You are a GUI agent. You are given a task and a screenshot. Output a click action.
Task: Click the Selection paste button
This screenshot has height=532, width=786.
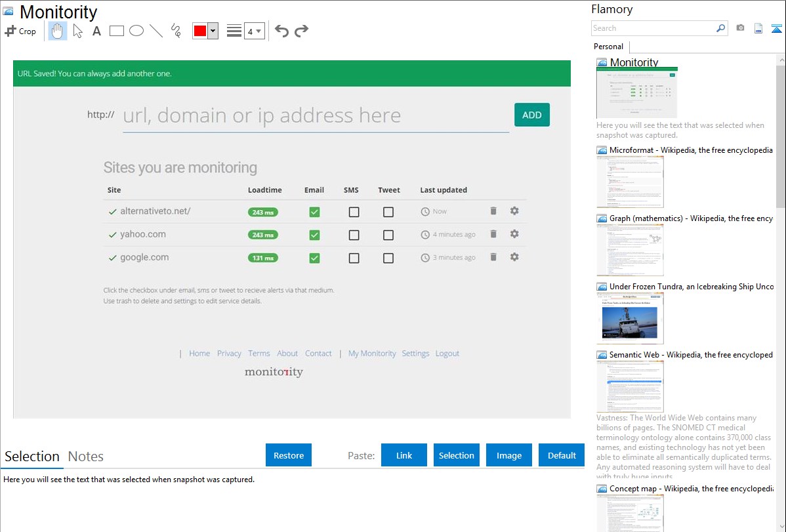pyautogui.click(x=457, y=455)
